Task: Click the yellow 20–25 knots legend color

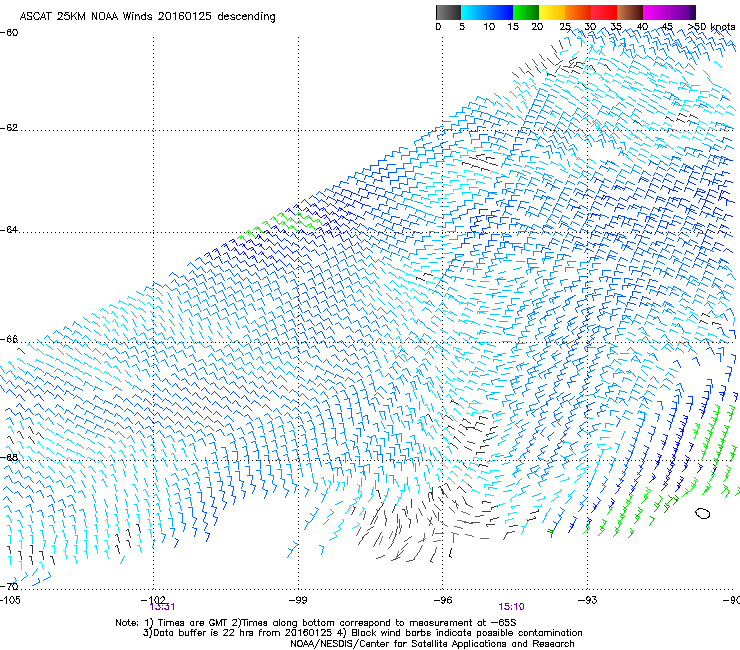Action: pos(552,12)
